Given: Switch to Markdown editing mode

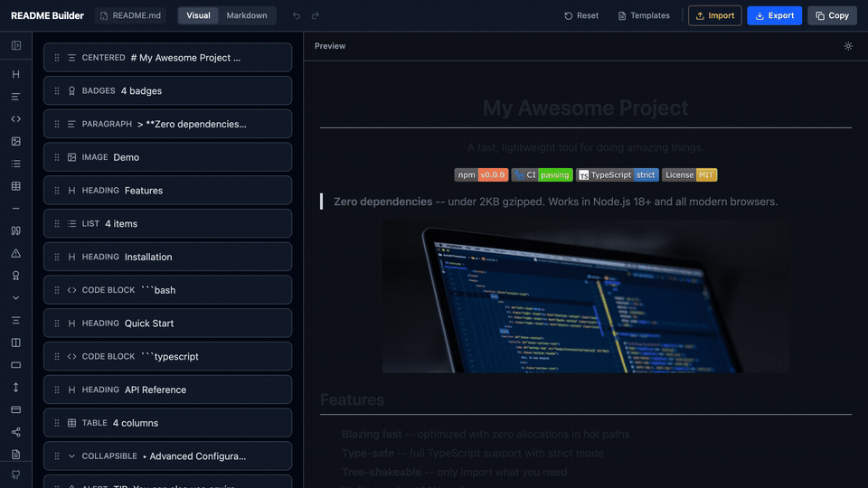Looking at the screenshot, I should (x=247, y=15).
